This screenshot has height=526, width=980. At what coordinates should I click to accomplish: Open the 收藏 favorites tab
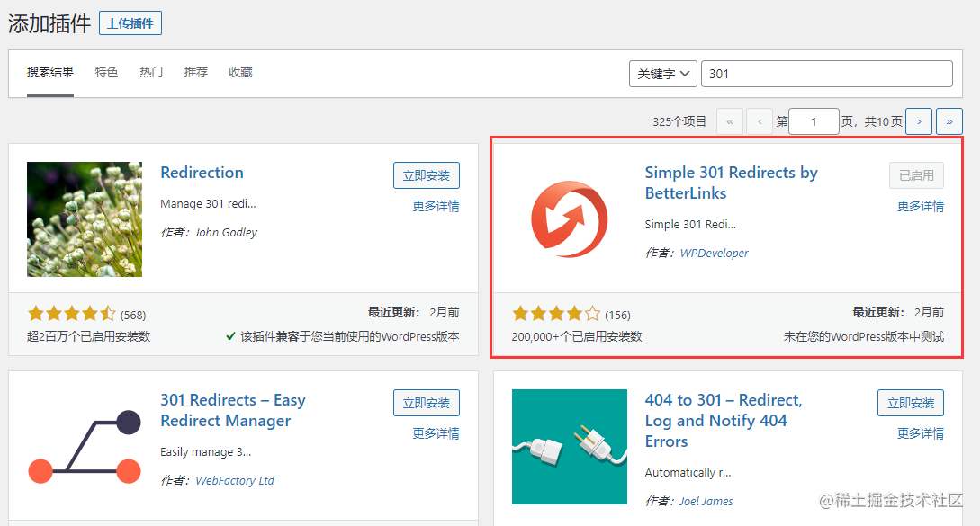tap(240, 73)
